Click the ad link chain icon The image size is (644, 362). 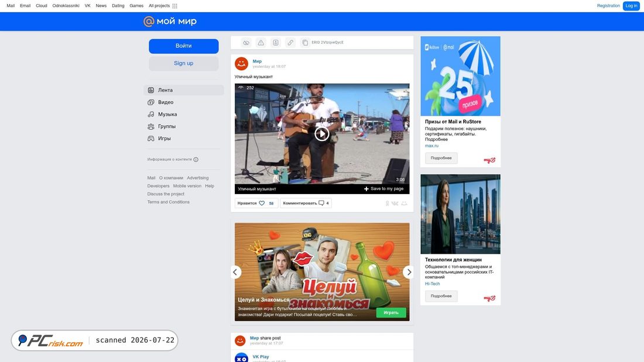(x=290, y=42)
